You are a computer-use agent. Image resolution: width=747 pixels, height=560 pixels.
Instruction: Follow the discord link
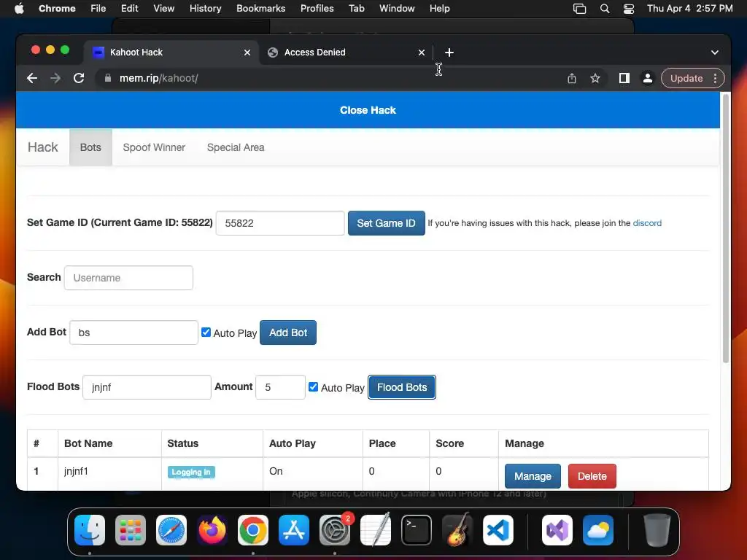[647, 223]
